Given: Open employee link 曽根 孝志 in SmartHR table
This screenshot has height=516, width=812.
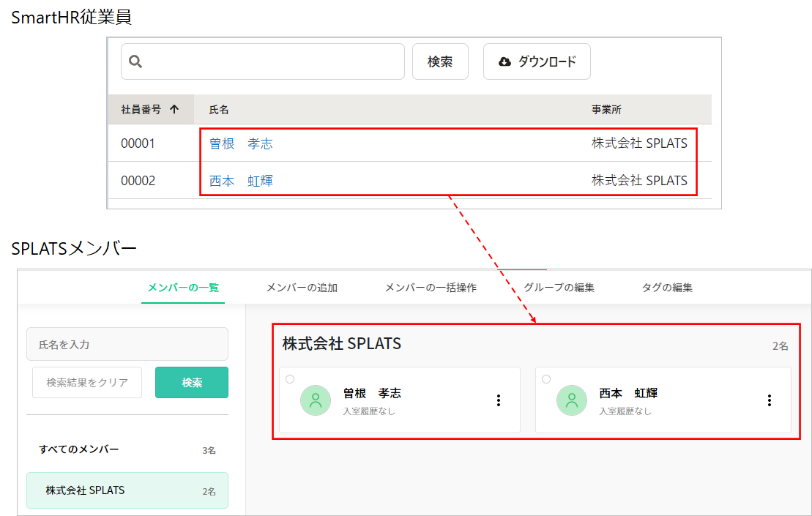Looking at the screenshot, I should 241,143.
